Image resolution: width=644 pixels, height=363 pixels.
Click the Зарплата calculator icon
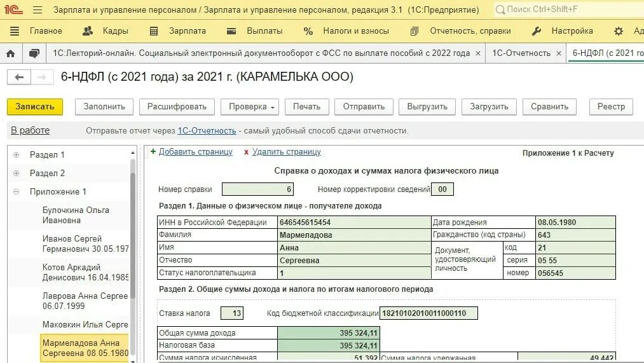[154, 31]
